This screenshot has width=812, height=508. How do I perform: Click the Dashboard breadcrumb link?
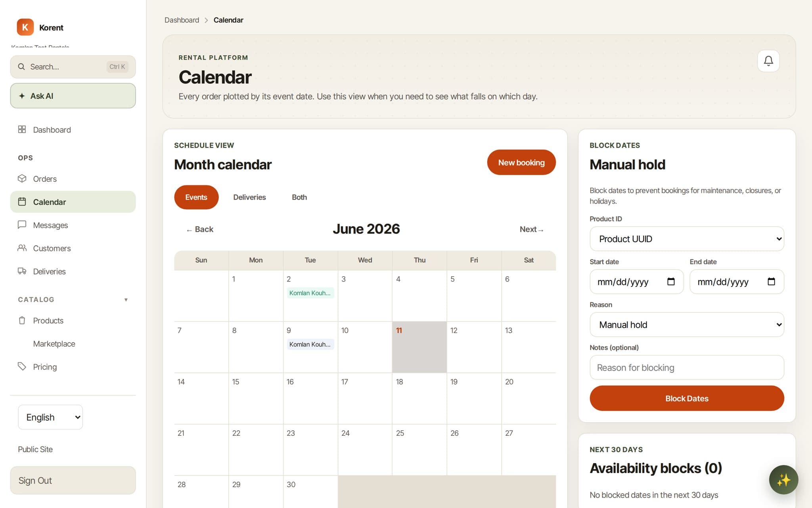pyautogui.click(x=182, y=20)
